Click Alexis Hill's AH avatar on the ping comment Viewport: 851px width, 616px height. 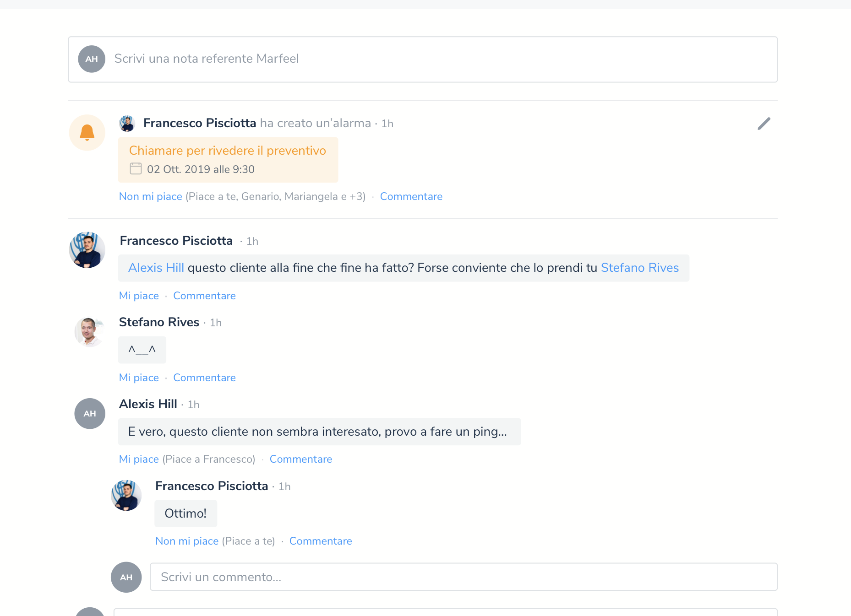90,414
